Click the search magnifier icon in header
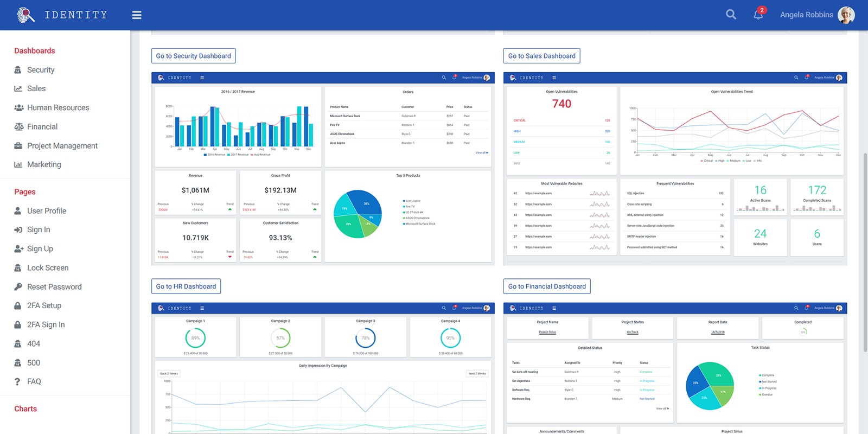 click(x=731, y=15)
